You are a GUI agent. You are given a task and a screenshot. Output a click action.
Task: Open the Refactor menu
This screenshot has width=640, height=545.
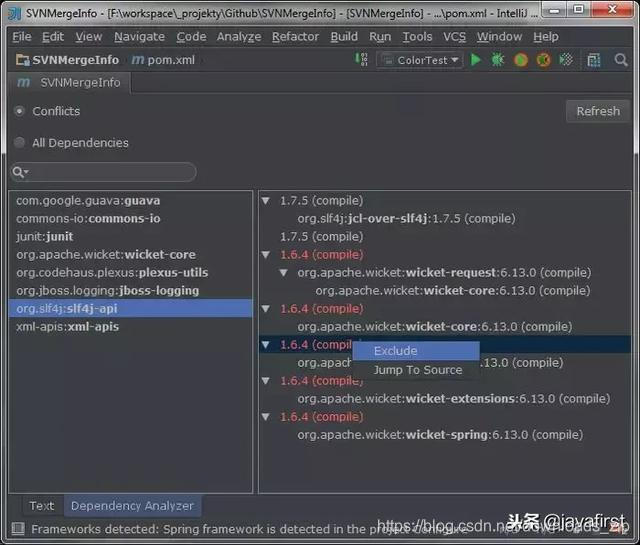[296, 37]
